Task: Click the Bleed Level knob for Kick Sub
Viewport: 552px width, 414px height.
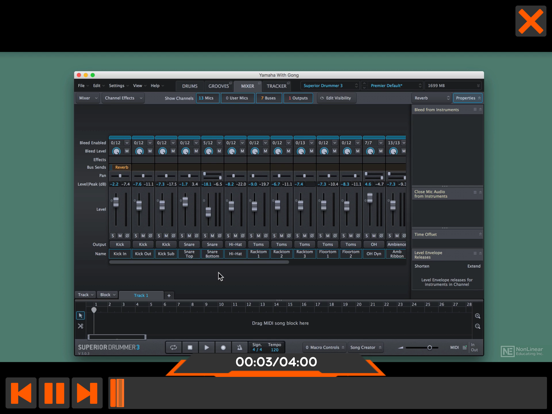Action: click(x=162, y=151)
